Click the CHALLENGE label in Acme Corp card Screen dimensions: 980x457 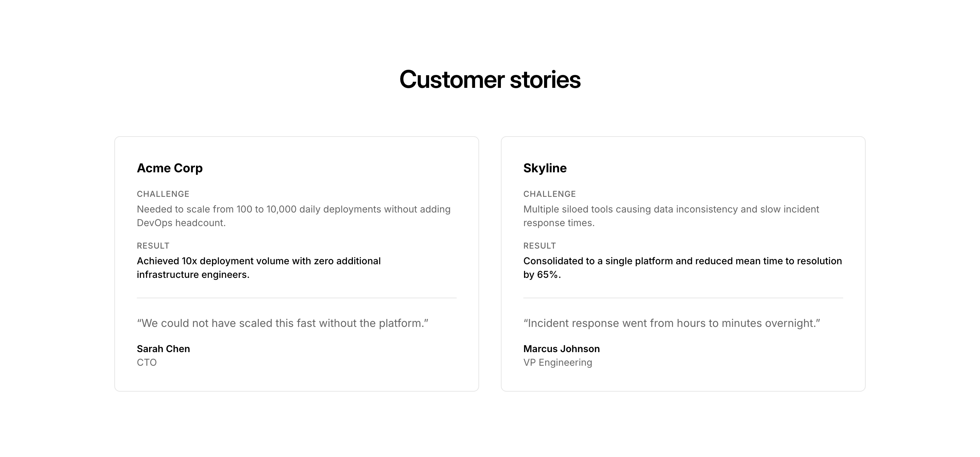coord(163,194)
